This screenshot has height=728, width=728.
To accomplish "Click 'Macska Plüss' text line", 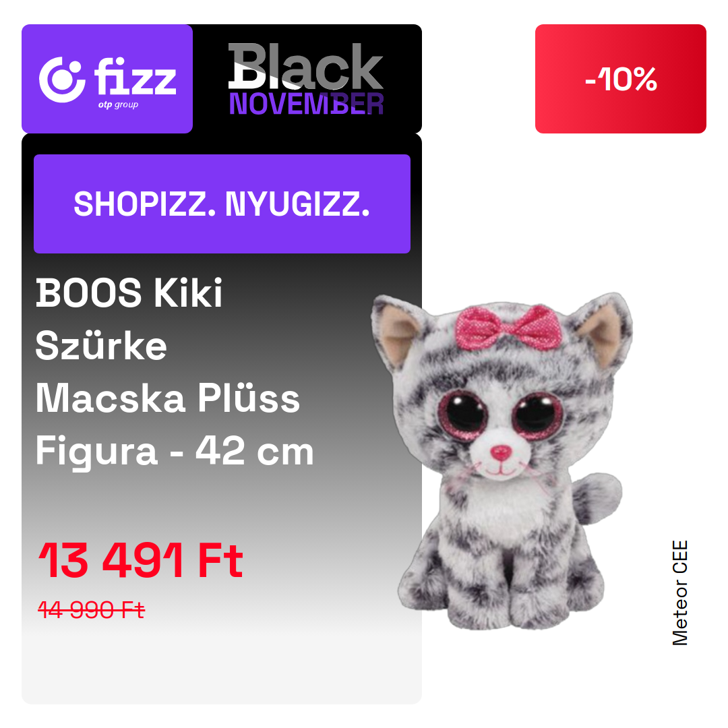I will click(x=168, y=398).
